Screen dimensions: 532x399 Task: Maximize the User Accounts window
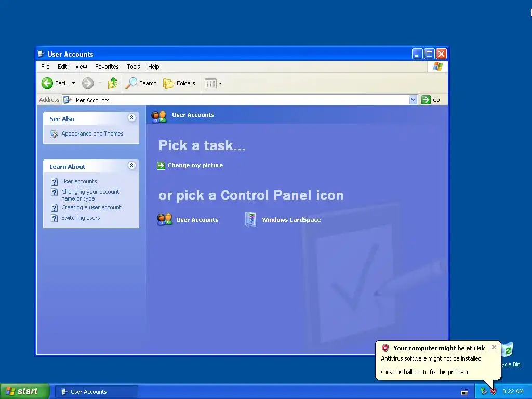pyautogui.click(x=429, y=54)
